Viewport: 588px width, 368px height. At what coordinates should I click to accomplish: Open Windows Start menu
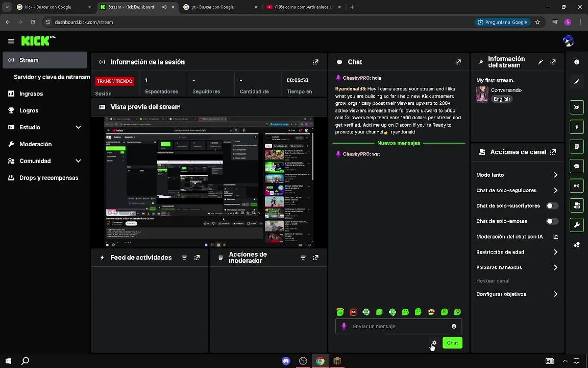[x=8, y=361]
